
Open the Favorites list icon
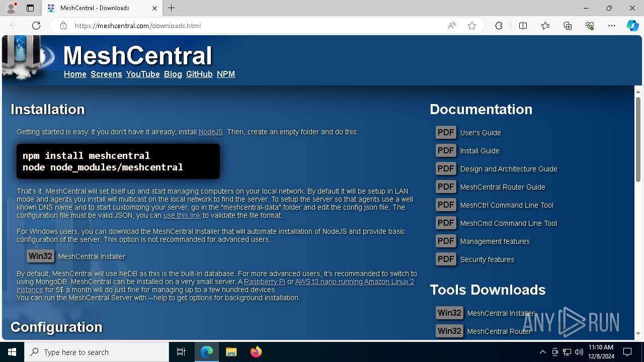tap(545, 26)
